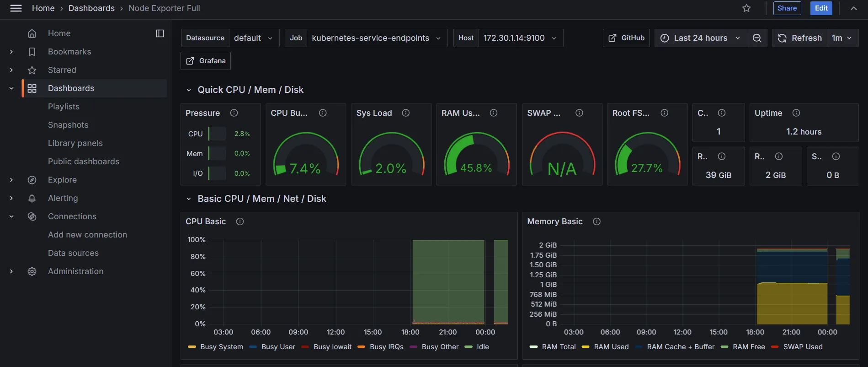This screenshot has width=868, height=367.
Task: Open Snapshots in sidebar
Action: (68, 125)
